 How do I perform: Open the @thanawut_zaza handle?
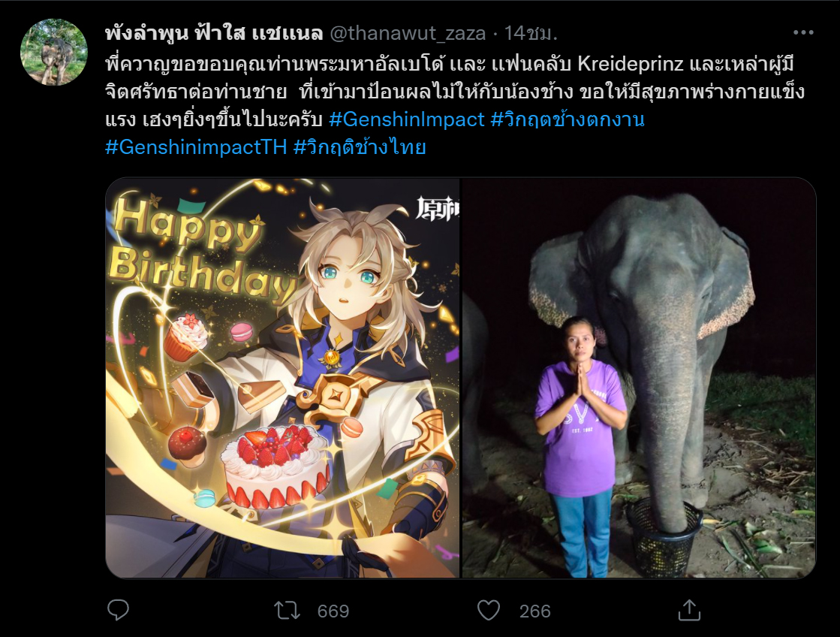tap(408, 33)
